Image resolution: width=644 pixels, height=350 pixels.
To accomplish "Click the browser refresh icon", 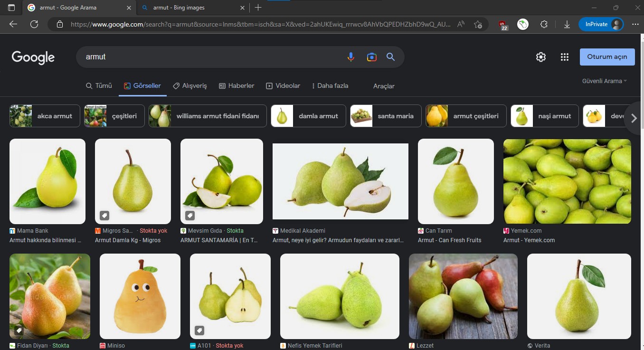I will tap(34, 24).
